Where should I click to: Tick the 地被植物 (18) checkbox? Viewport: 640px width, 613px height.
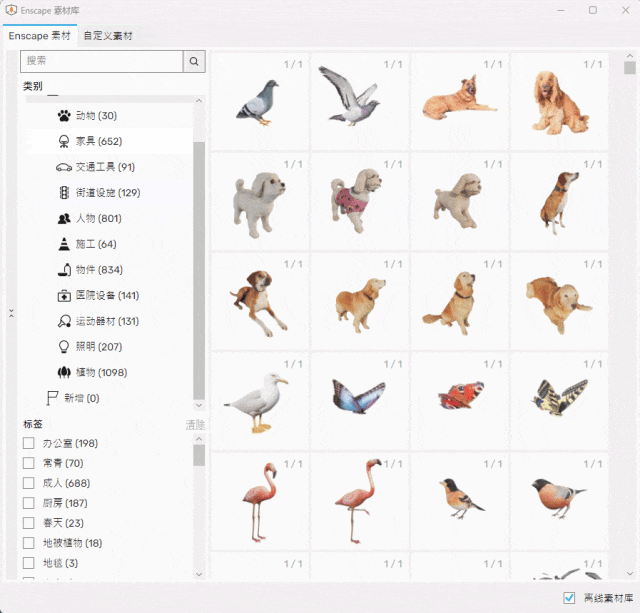[29, 543]
